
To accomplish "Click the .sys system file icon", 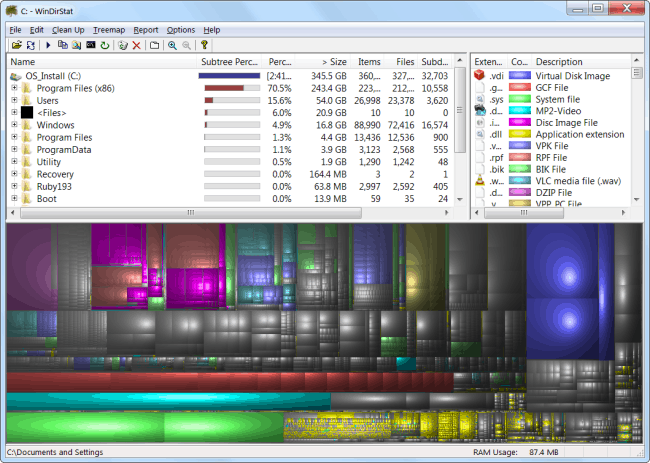I will [x=480, y=99].
